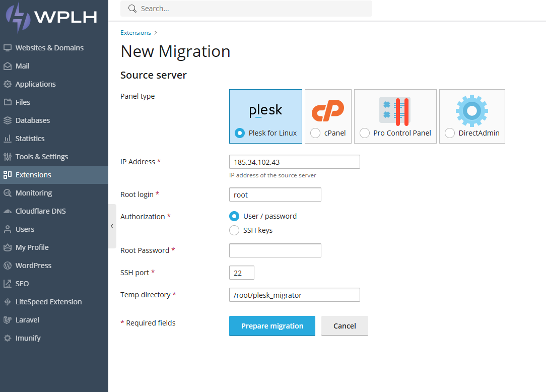Screen dimensions: 546x392
Task: Click the Databases stack icon
Action: click(x=8, y=120)
